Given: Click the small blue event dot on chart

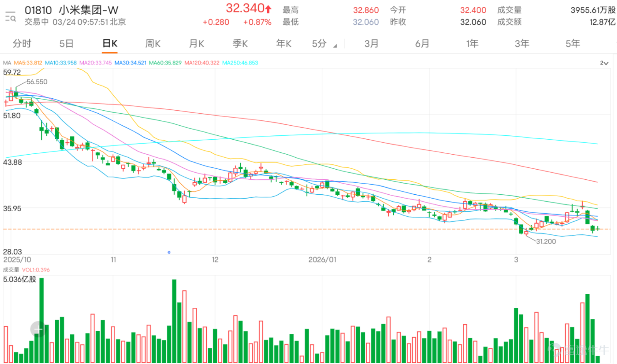Looking at the screenshot, I should (169, 252).
